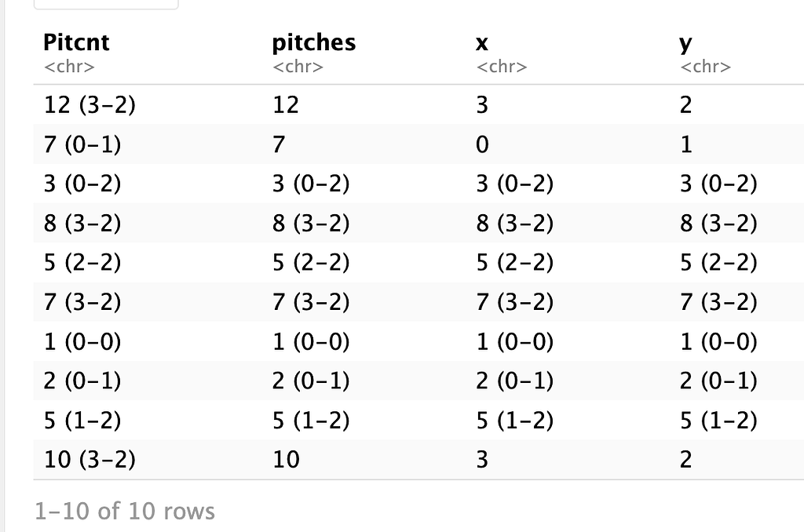804x532 pixels.
Task: Click Pitcnt cell reading 1 (0-0)
Action: 82,341
